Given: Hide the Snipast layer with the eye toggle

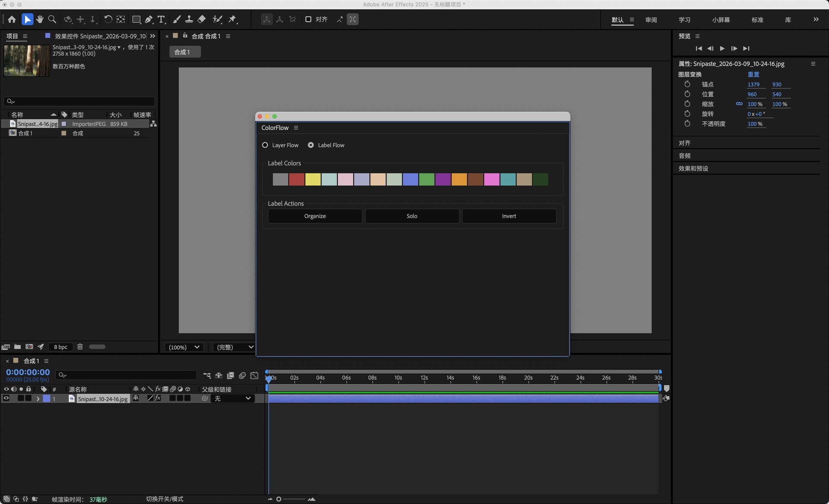Looking at the screenshot, I should tap(6, 398).
